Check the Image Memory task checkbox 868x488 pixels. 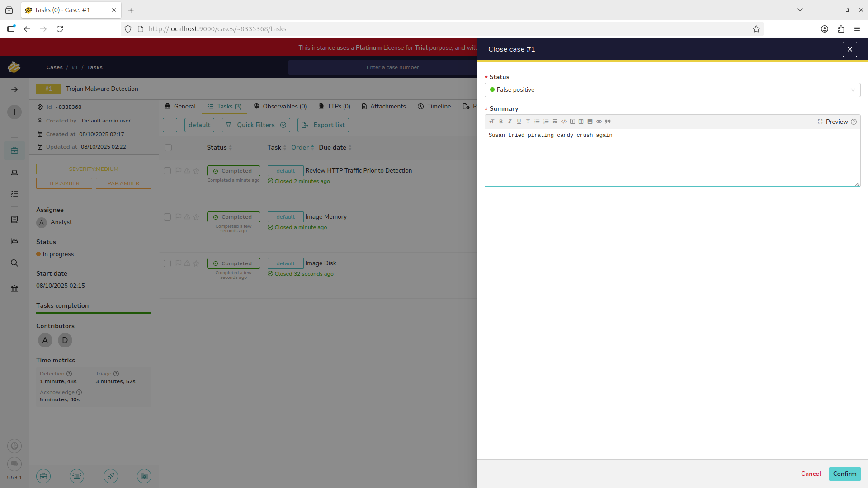tap(167, 217)
